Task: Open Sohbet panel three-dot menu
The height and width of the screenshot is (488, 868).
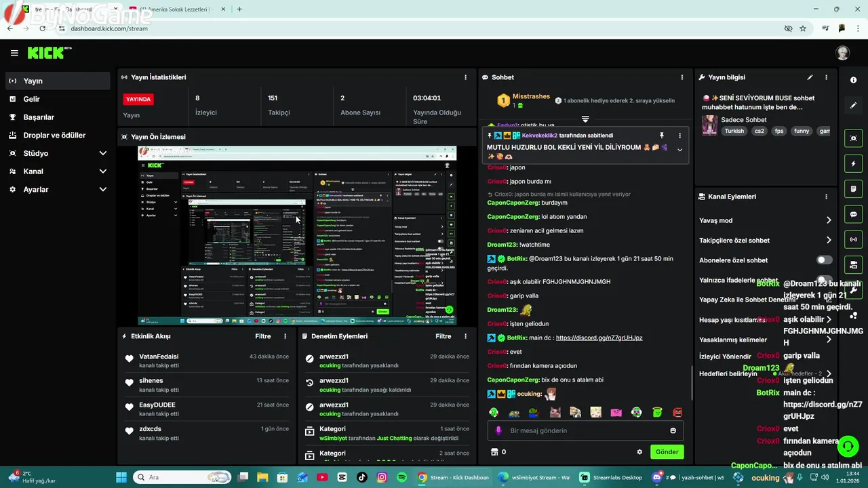Action: tap(682, 77)
